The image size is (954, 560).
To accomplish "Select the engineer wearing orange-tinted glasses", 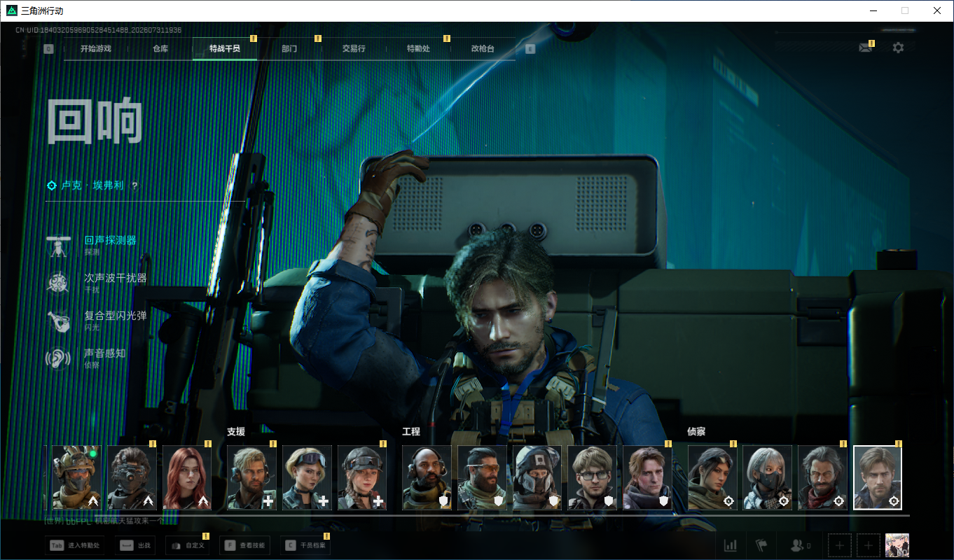I will click(x=482, y=477).
